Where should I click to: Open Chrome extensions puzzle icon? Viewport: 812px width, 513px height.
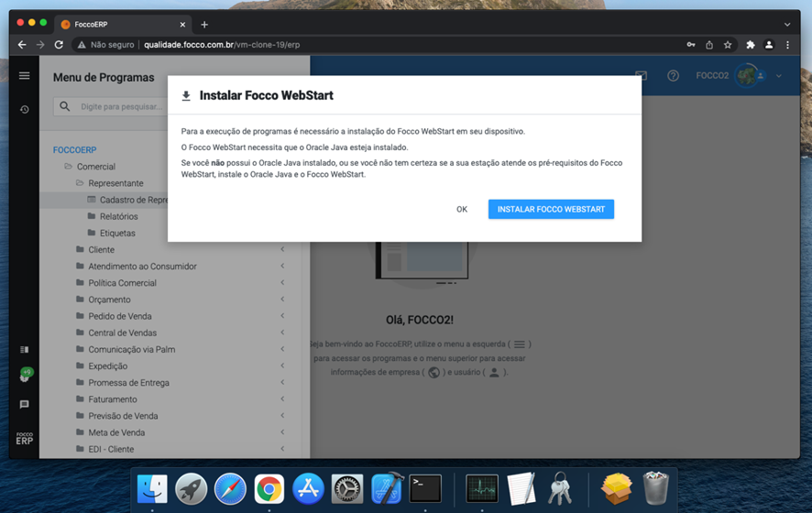click(751, 45)
